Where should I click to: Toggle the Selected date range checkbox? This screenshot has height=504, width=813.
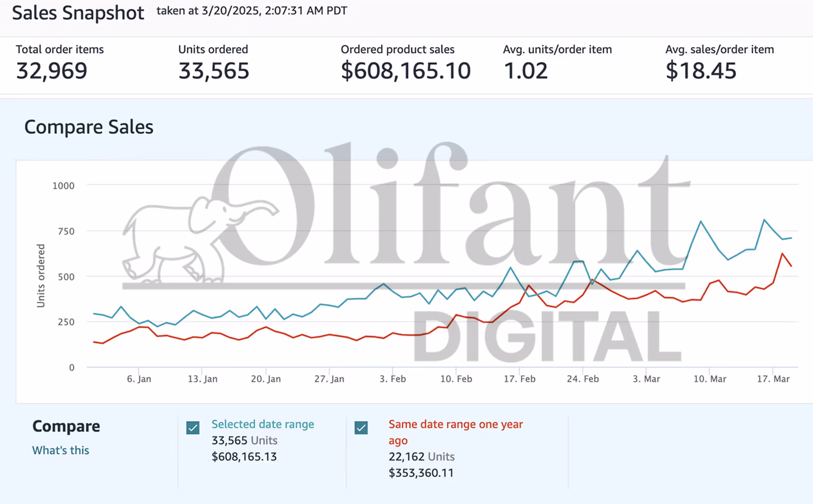coord(193,428)
